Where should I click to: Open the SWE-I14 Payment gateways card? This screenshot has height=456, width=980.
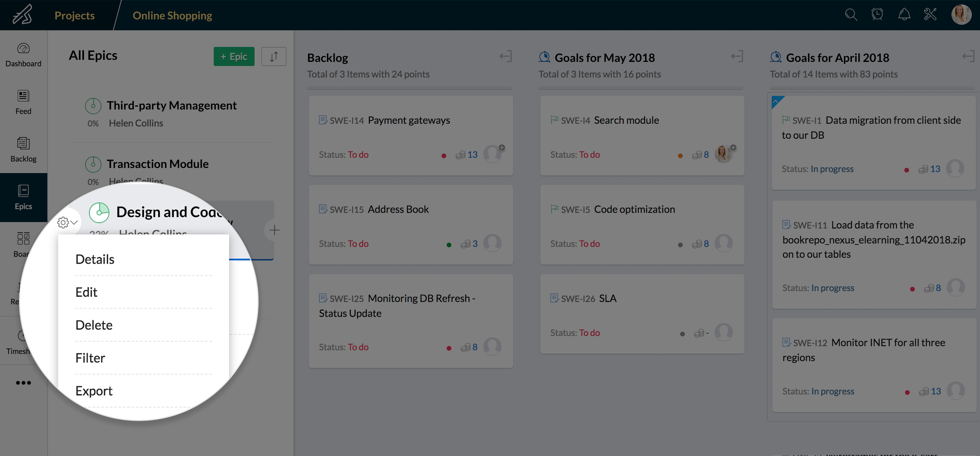click(x=409, y=121)
